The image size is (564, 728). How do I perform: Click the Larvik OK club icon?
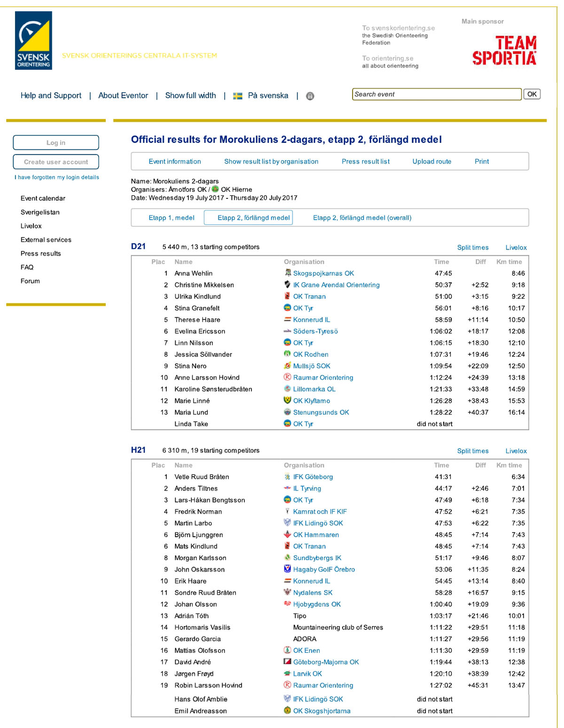coord(288,673)
